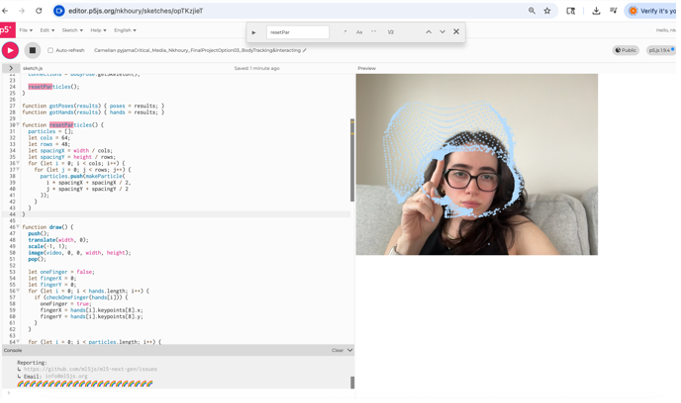
Task: Go to previous search match
Action: tap(428, 32)
